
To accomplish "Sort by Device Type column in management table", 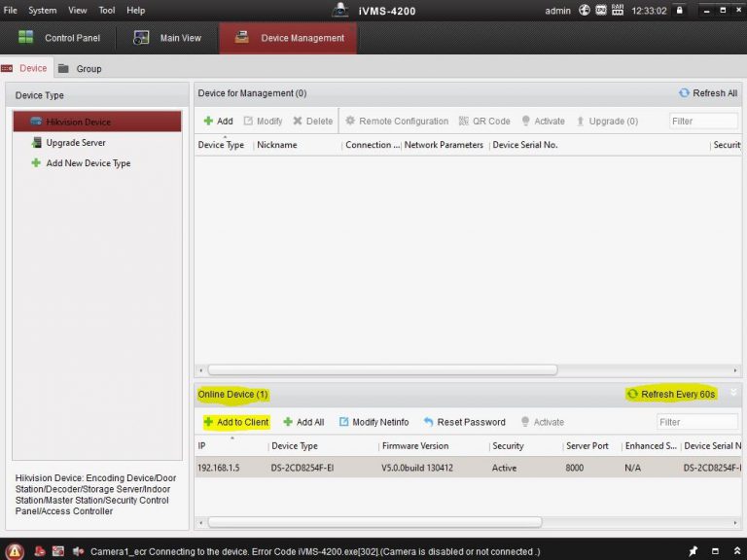I will coord(221,145).
